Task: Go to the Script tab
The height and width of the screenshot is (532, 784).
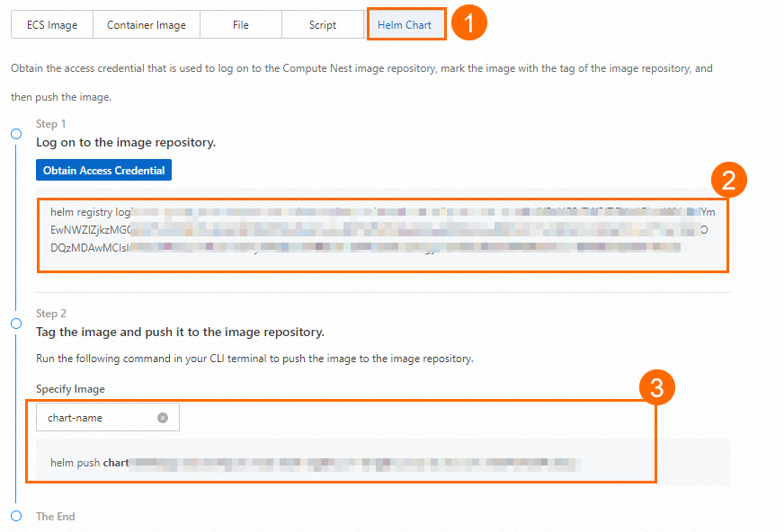Action: 322,25
